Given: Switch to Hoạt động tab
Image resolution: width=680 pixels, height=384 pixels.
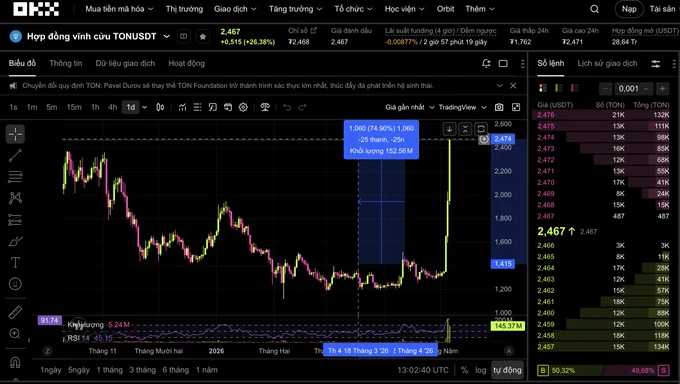Looking at the screenshot, I should pyautogui.click(x=186, y=63).
